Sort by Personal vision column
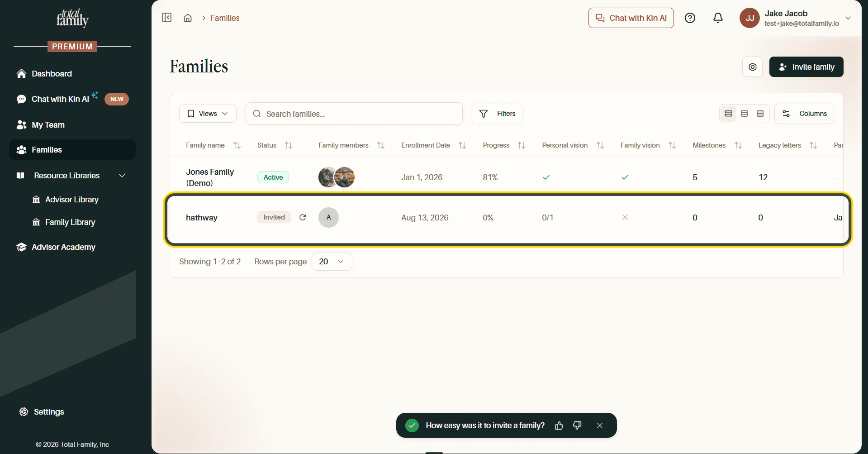Viewport: 868px width, 454px height. (x=600, y=145)
